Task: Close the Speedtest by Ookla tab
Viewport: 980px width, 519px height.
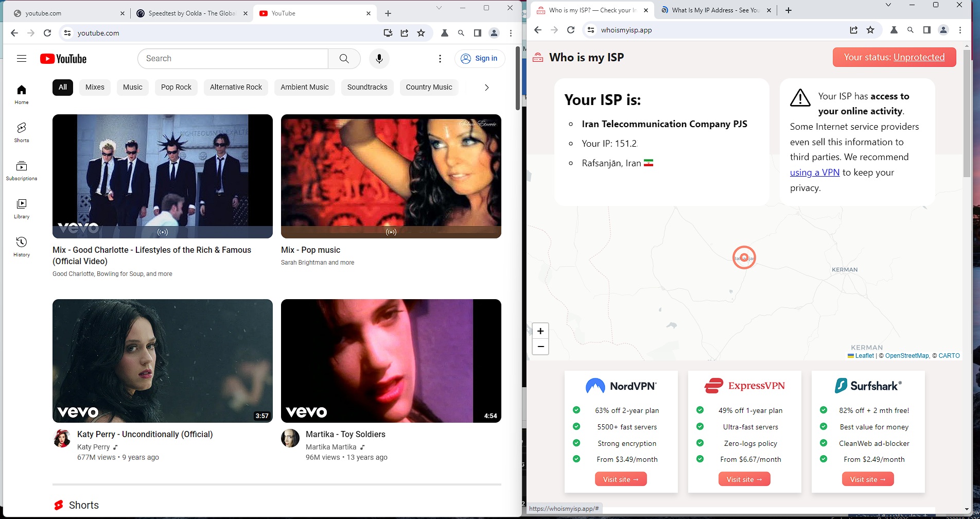Action: [x=246, y=13]
